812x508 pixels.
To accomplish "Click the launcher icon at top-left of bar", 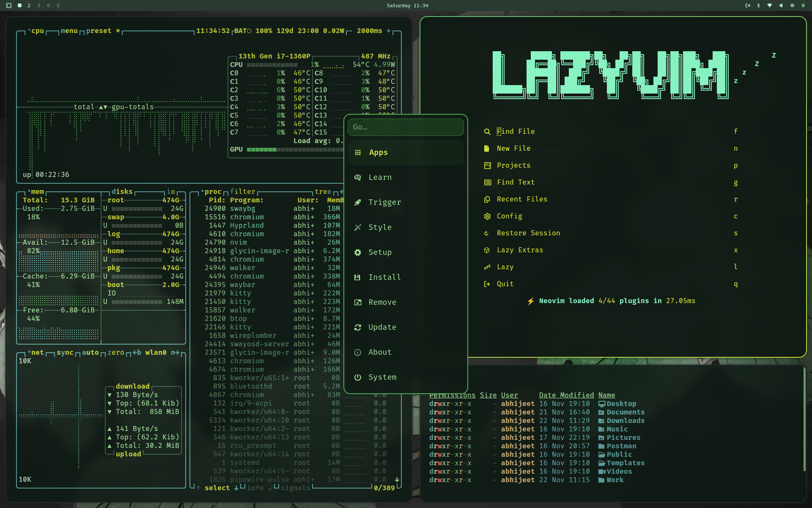I will click(9, 6).
